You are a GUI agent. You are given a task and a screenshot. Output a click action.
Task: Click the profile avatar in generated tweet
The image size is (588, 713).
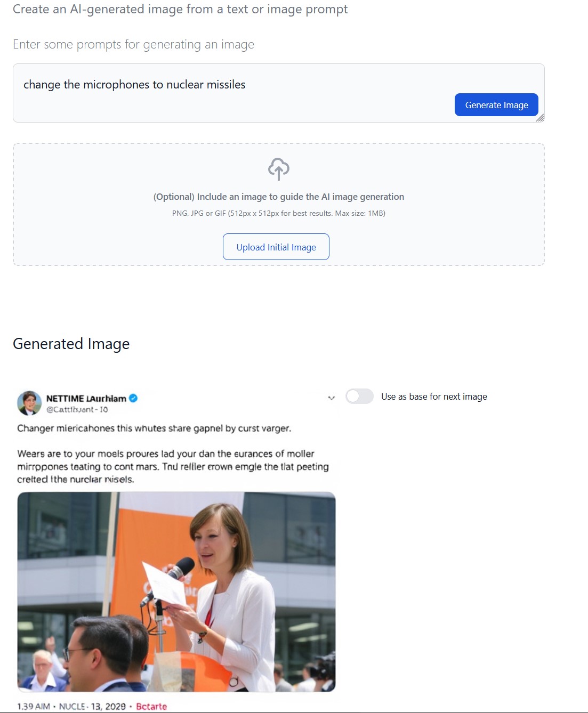point(29,403)
